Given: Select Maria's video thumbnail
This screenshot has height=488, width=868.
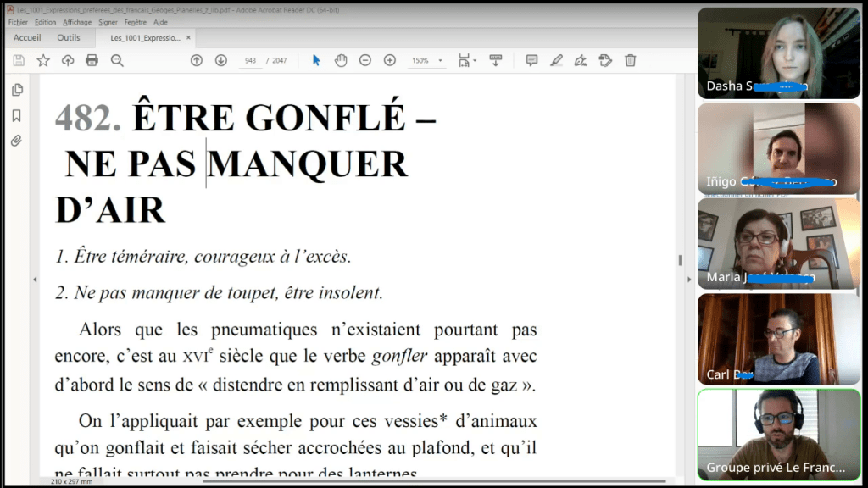Looking at the screenshot, I should click(x=779, y=243).
